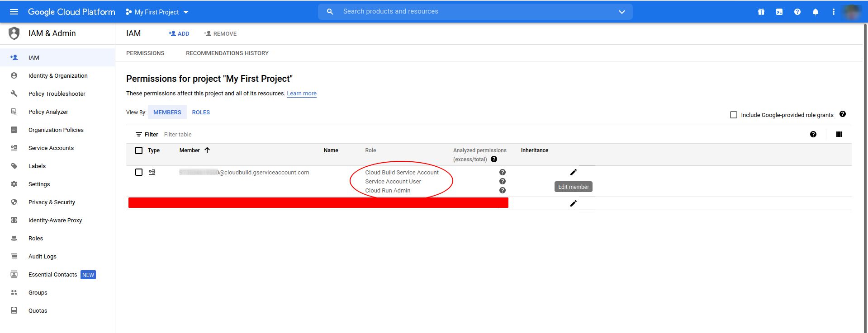View by Members
This screenshot has height=333, width=868.
pyautogui.click(x=167, y=112)
